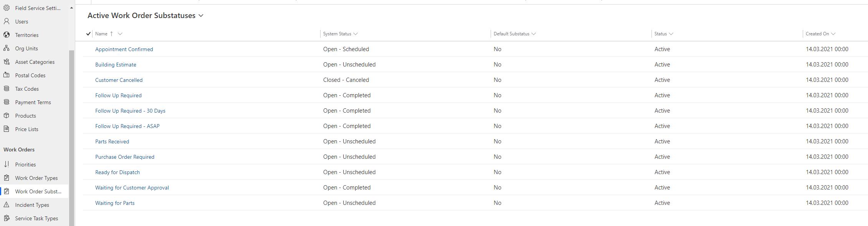Click the Territories globe icon
Screen dimensions: 868x226
[x=7, y=35]
